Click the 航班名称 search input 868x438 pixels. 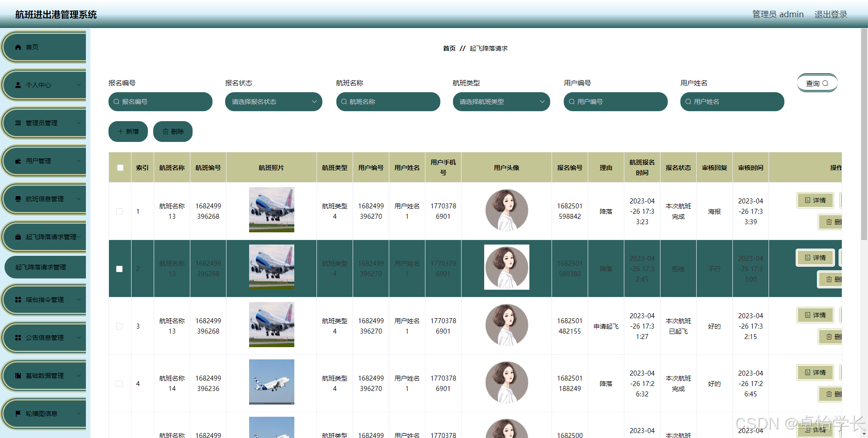click(388, 102)
